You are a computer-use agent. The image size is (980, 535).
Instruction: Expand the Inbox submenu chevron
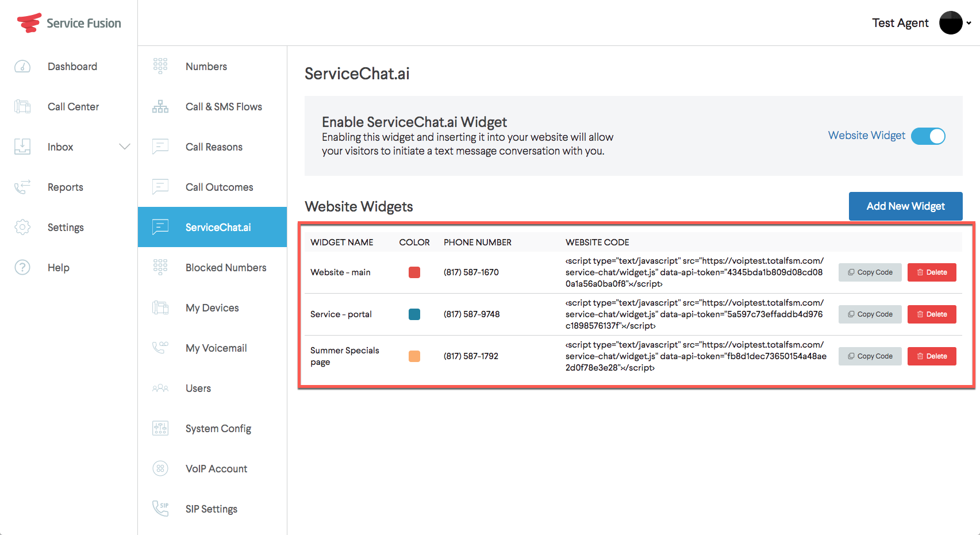coord(125,147)
